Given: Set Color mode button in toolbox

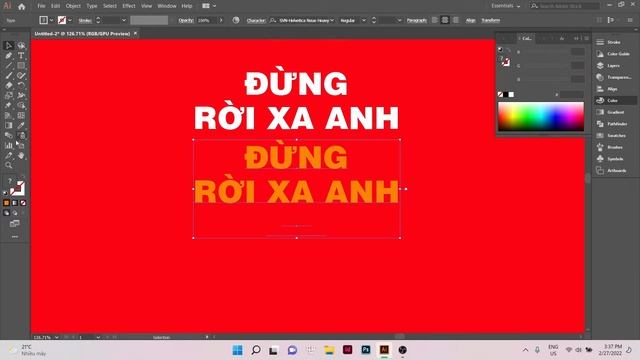Looking at the screenshot, I should [6, 203].
